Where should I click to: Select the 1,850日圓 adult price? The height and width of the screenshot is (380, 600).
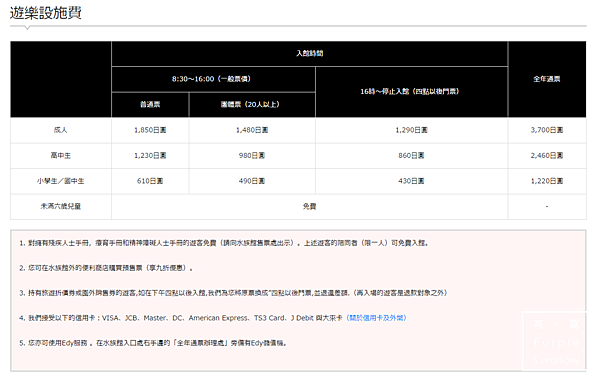(x=150, y=130)
